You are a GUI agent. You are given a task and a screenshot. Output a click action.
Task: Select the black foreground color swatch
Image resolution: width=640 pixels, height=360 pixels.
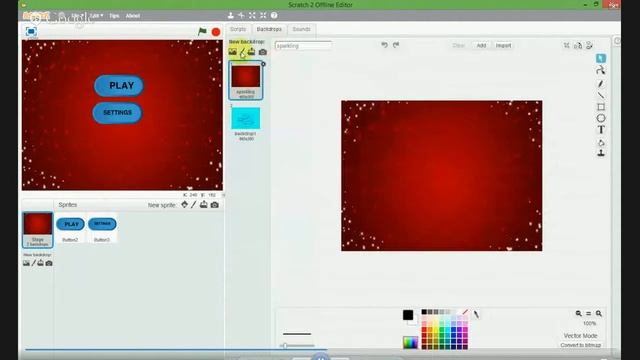tap(408, 315)
